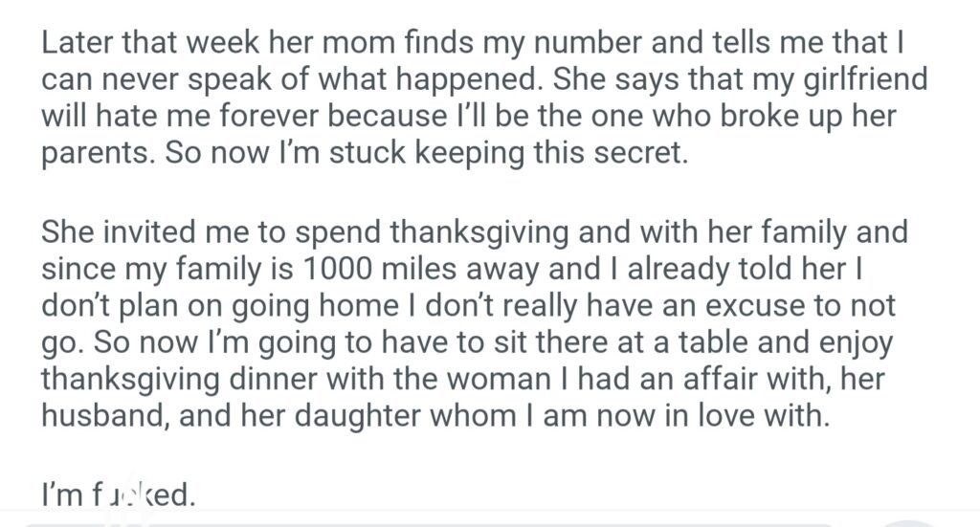Click "I'm" in the final line
The height and width of the screenshot is (527, 980).
pos(61,497)
